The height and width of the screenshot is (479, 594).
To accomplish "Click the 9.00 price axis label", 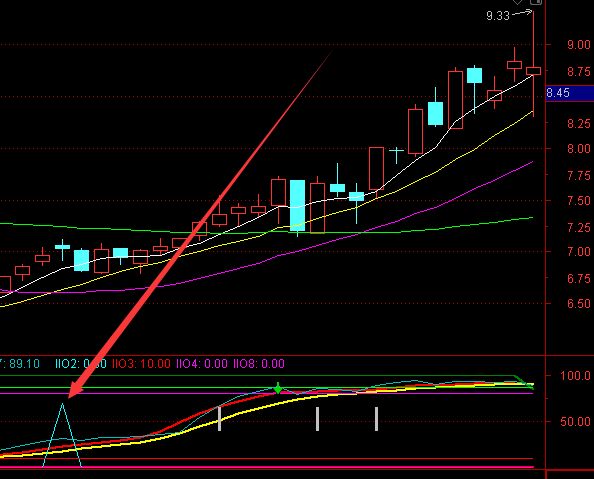I will 579,45.
